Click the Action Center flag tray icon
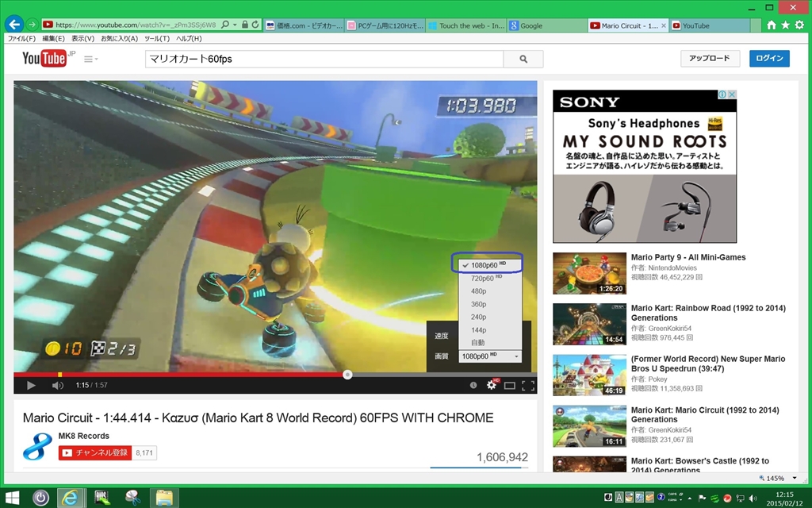 tap(703, 498)
